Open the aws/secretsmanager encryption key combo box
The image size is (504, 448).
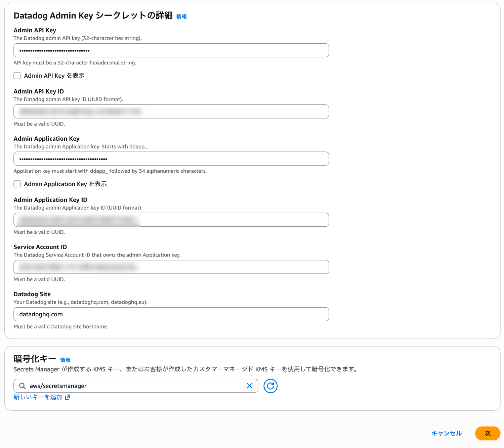point(136,386)
